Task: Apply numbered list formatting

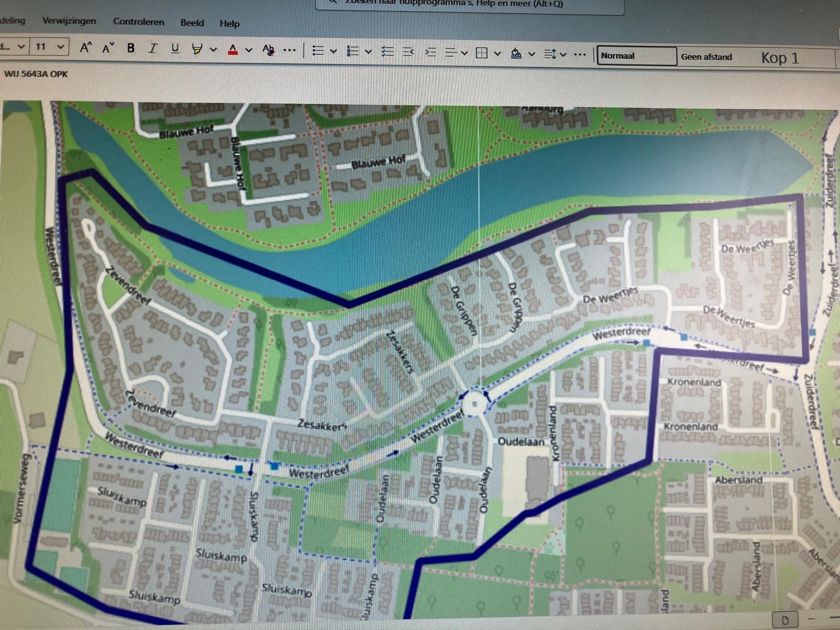Action: [353, 51]
